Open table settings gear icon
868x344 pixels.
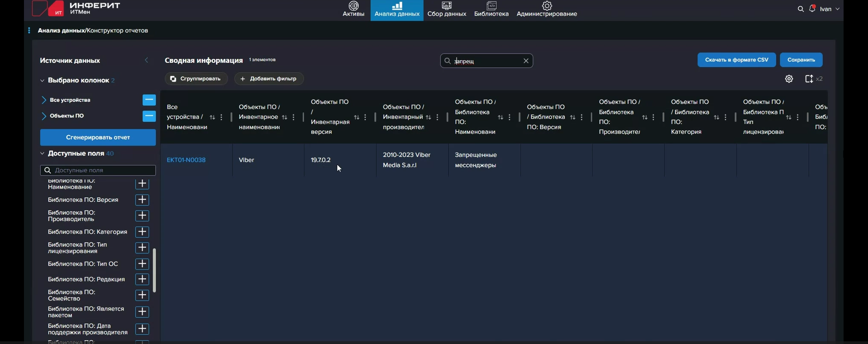[789, 79]
